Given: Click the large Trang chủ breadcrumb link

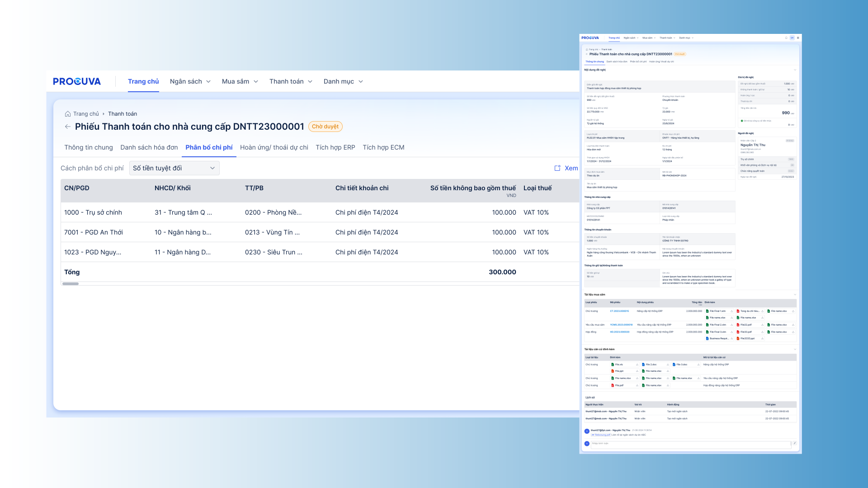Looking at the screenshot, I should 86,114.
